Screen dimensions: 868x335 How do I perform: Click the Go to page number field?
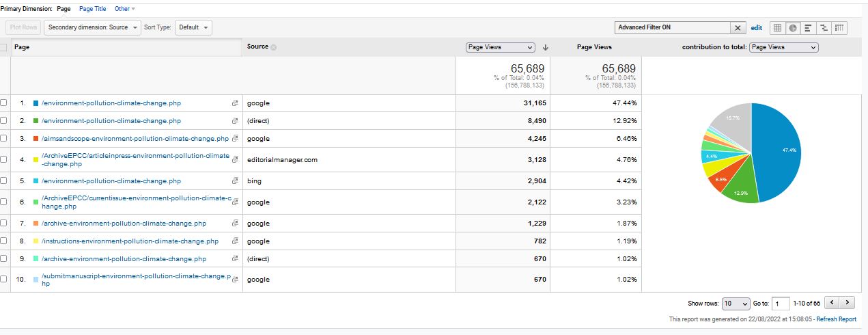(x=781, y=303)
